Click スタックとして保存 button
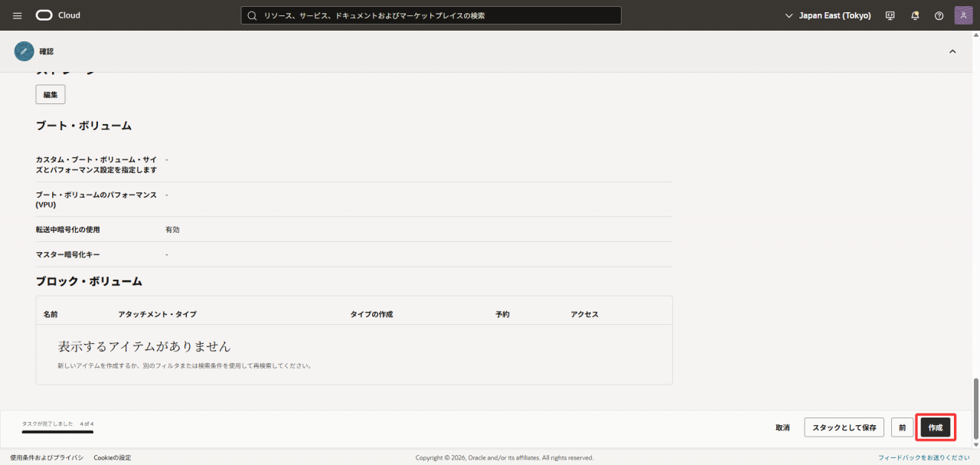This screenshot has width=980, height=465. [x=844, y=427]
